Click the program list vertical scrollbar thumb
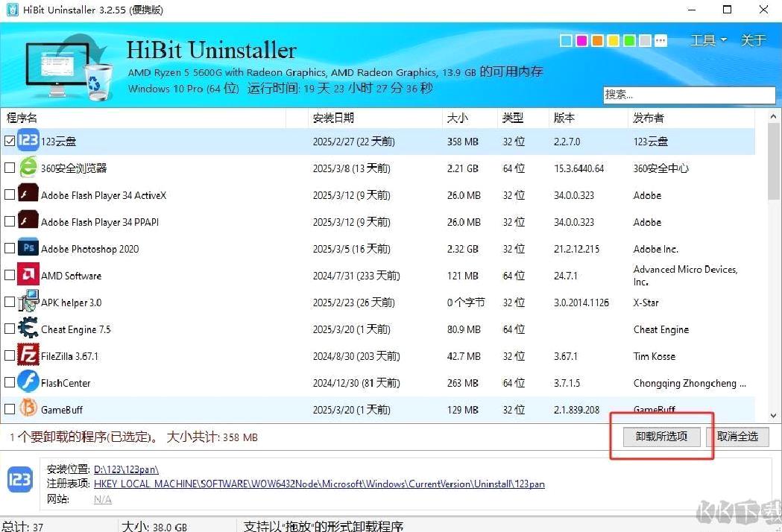782x532 pixels. [x=774, y=160]
